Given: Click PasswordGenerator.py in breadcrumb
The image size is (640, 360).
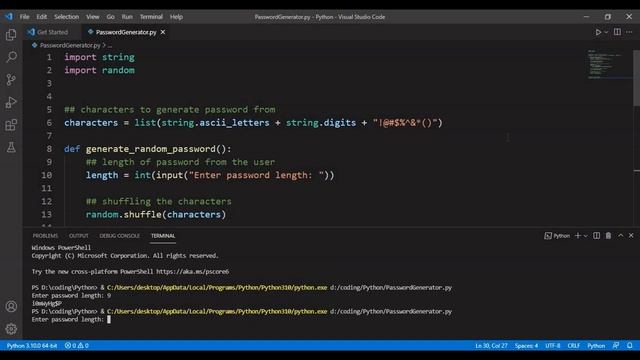Looking at the screenshot, I should tap(70, 45).
